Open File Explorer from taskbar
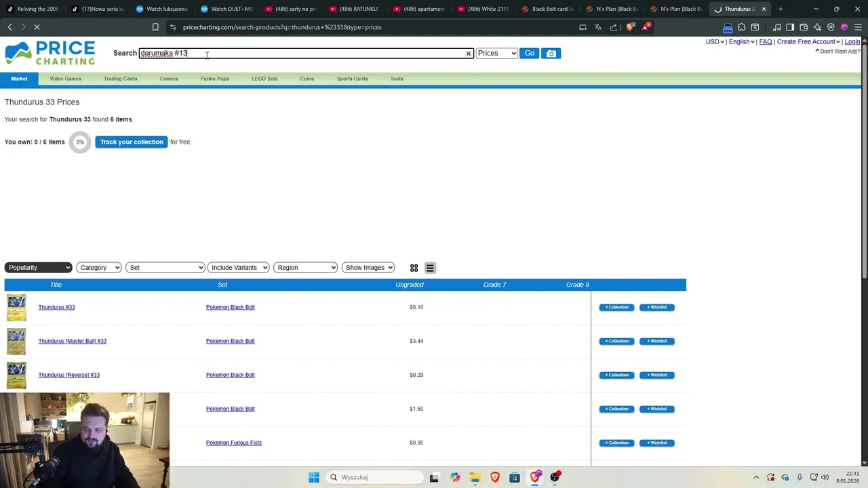This screenshot has height=488, width=868. (475, 477)
